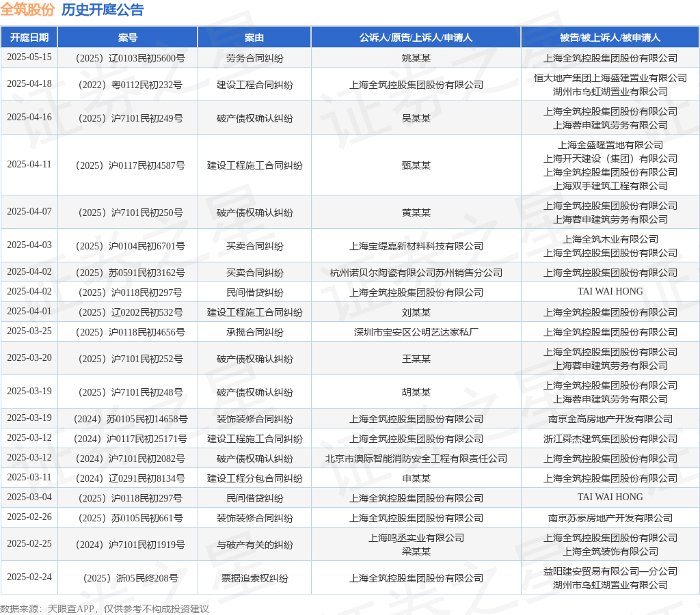Click defendant 恒大地产集团上海盛建置业有限公司
The width and height of the screenshot is (700, 615).
click(610, 78)
